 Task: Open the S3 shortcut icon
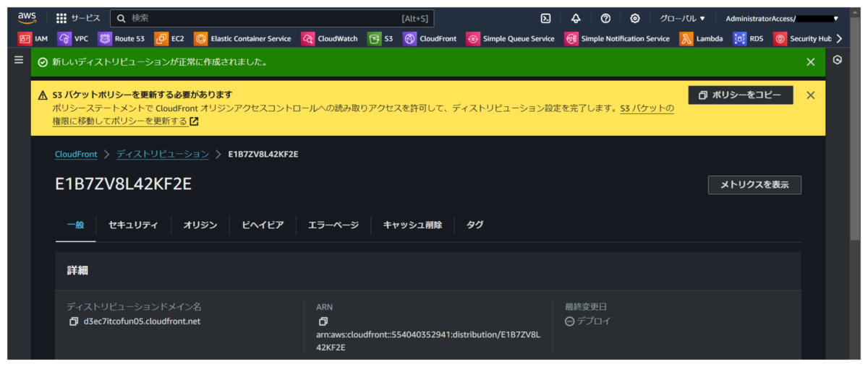(374, 39)
